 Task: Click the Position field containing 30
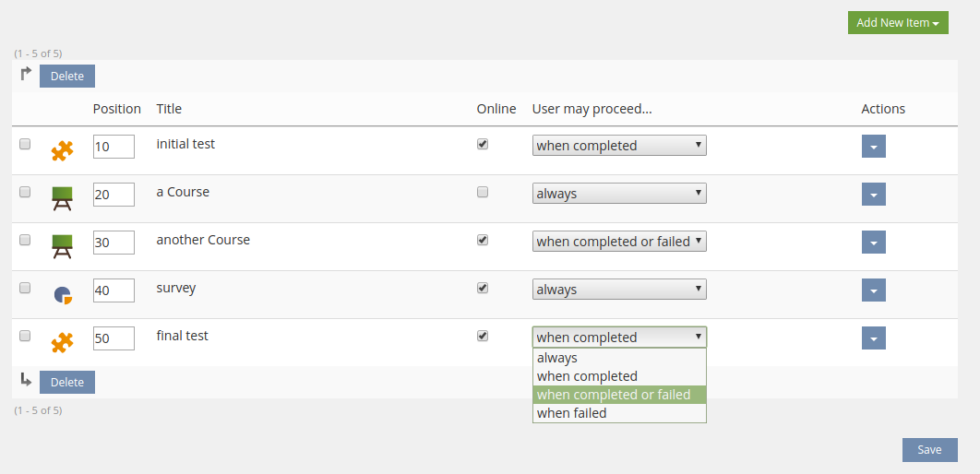(x=114, y=243)
